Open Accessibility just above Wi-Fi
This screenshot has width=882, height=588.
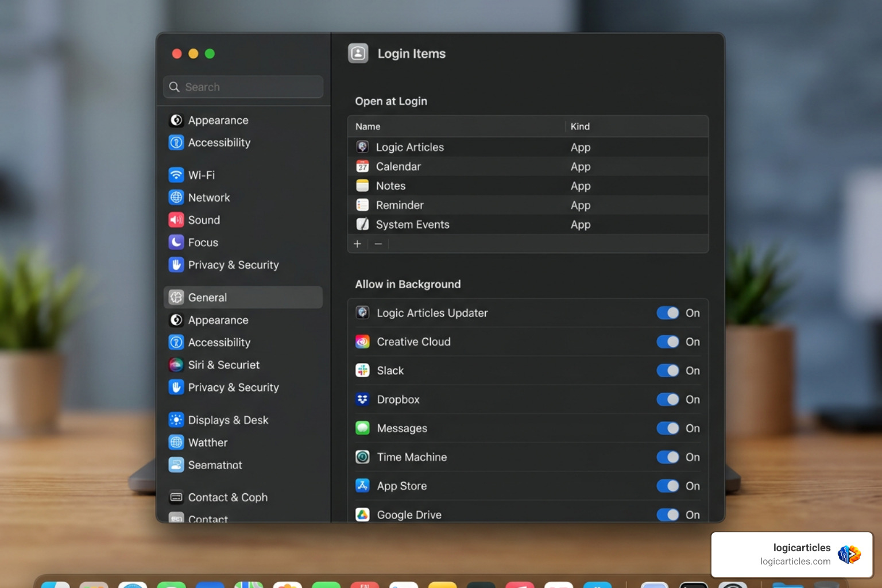[x=219, y=142]
